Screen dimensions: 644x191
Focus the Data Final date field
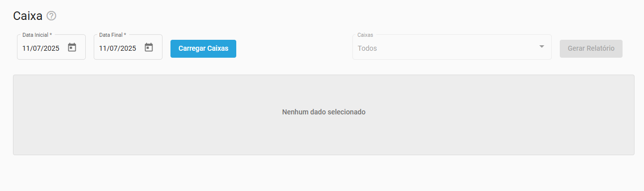[x=128, y=47]
